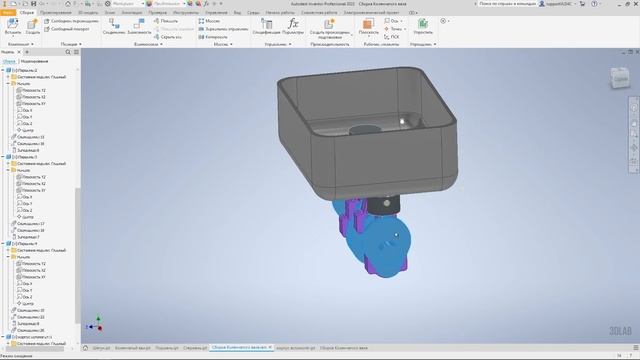Image resolution: width=640 pixels, height=360 pixels.
Task: Collapse the component node ending :3 in browser
Action: coord(3,157)
